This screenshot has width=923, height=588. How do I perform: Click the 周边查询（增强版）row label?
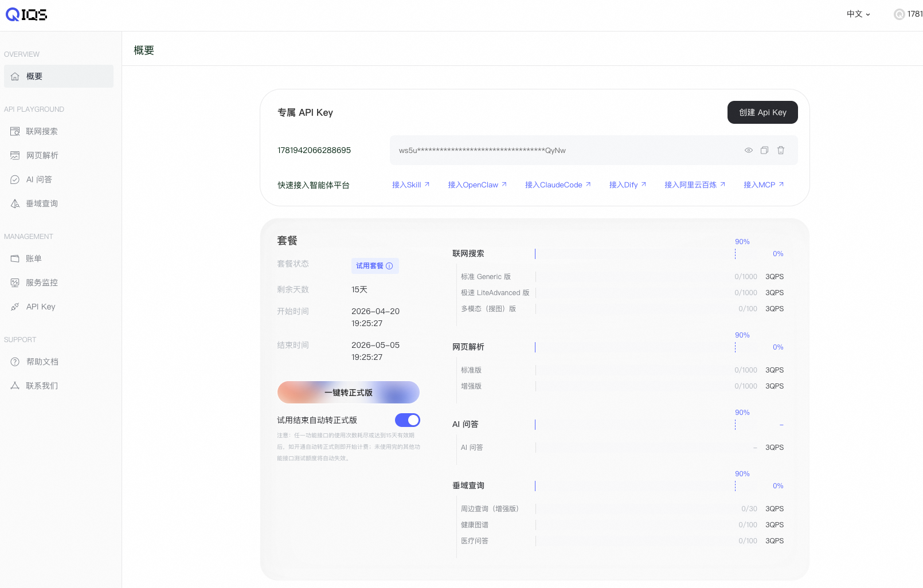[x=490, y=509]
